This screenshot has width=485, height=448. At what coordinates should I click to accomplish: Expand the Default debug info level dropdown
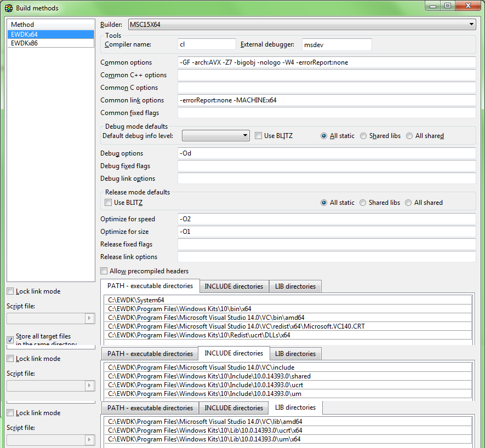(216, 136)
